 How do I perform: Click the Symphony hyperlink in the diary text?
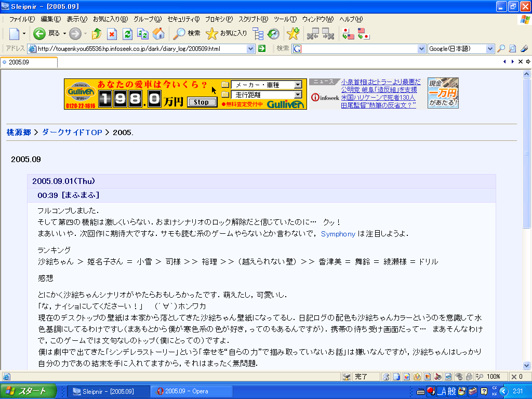point(338,234)
